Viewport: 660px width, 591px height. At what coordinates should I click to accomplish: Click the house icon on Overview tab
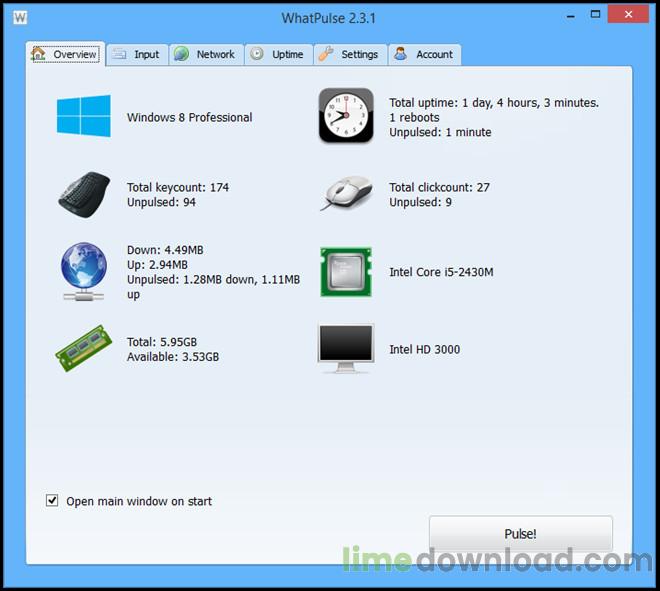click(38, 54)
